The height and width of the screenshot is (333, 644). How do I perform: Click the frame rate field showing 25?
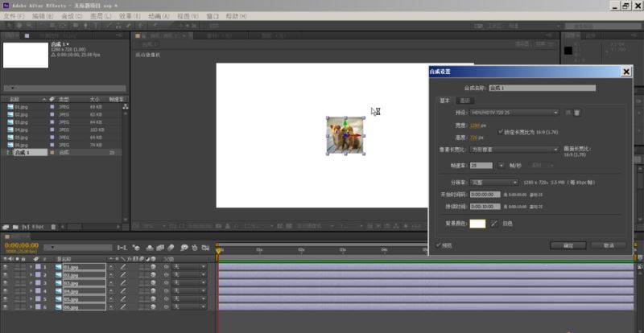[x=481, y=166]
